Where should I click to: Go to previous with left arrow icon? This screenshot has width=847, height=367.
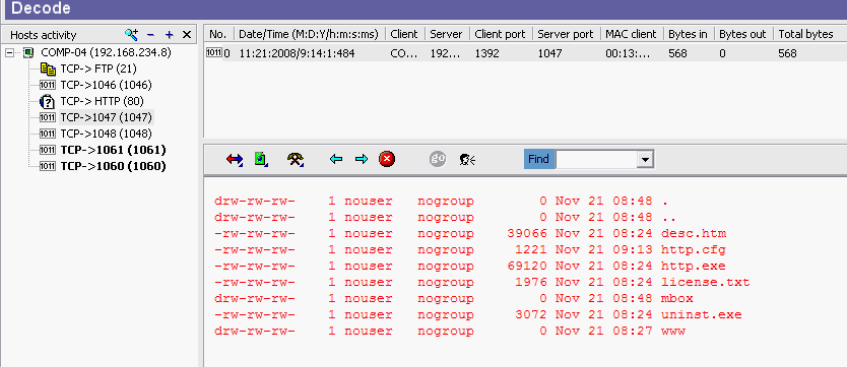point(336,159)
